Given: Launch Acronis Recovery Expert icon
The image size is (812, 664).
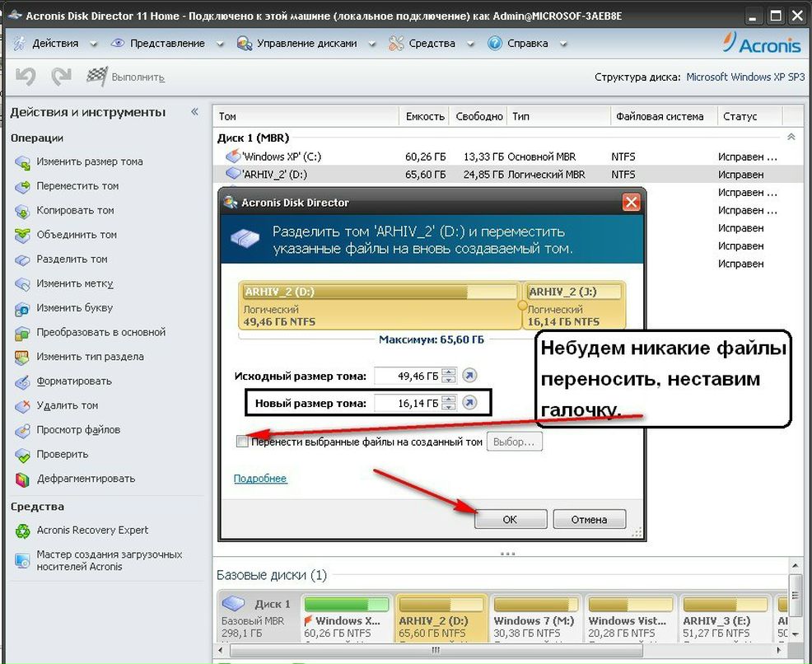Looking at the screenshot, I should [22, 531].
